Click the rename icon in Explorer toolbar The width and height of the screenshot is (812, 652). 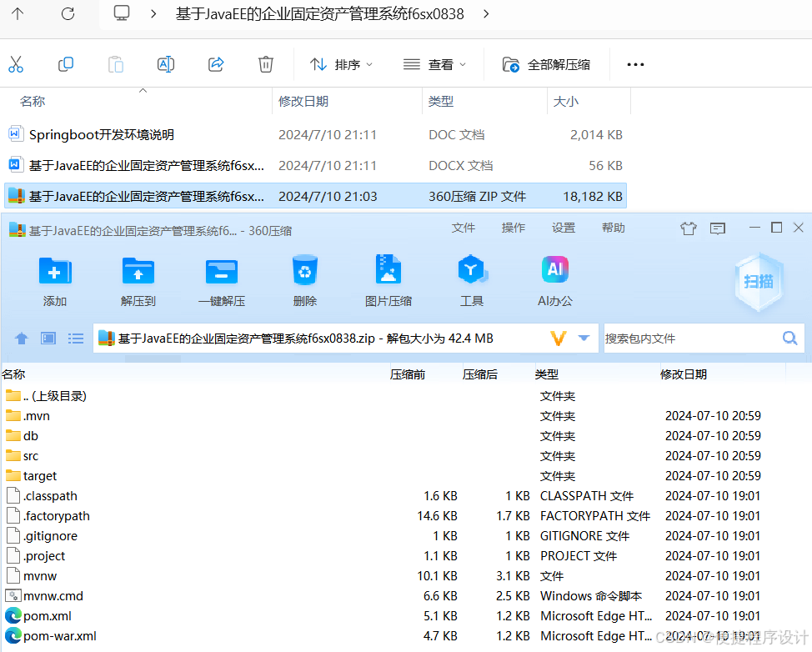[165, 63]
